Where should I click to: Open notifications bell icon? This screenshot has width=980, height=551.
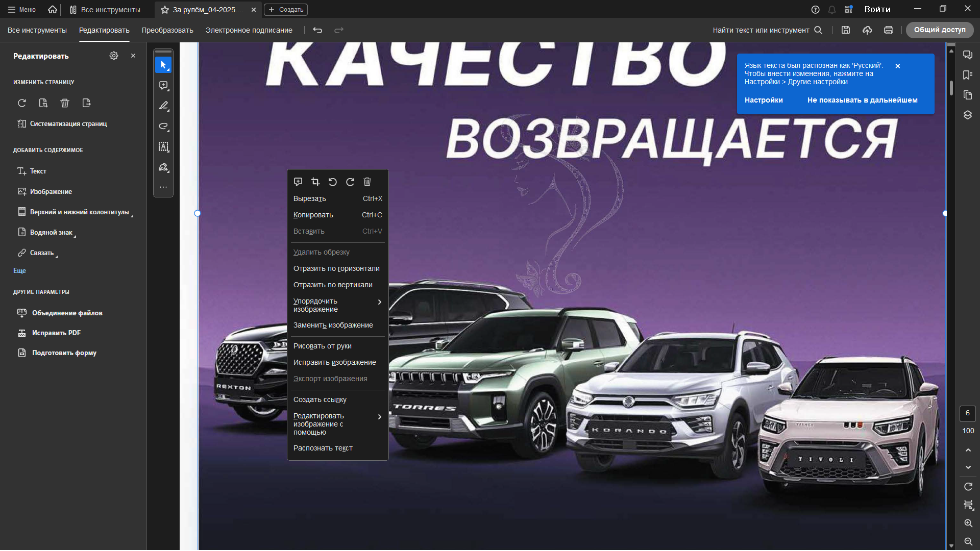[x=832, y=10]
